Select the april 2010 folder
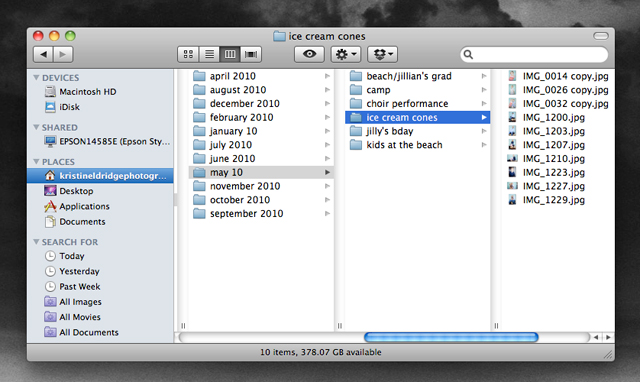 click(261, 76)
